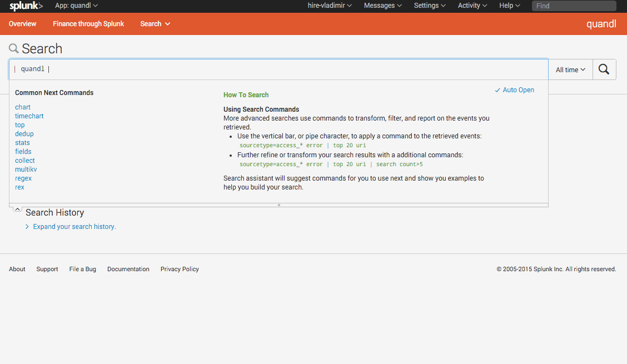The width and height of the screenshot is (627, 364).
Task: Select the timechart command
Action: click(29, 116)
